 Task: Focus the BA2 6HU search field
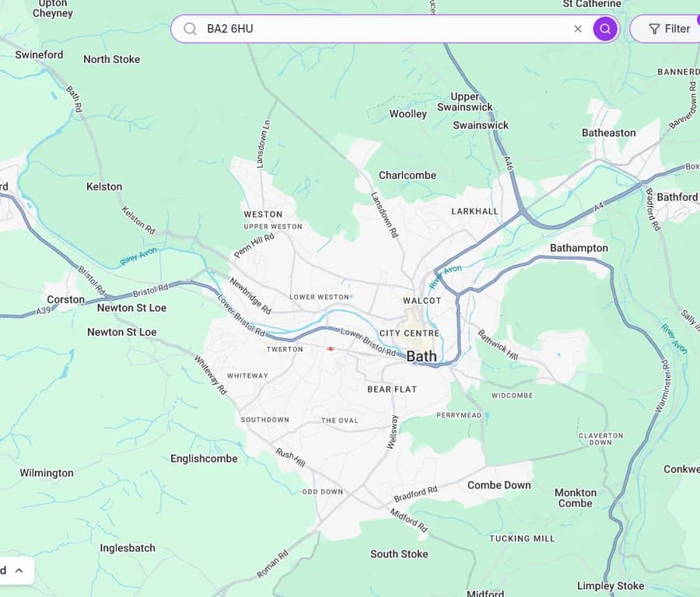[381, 29]
